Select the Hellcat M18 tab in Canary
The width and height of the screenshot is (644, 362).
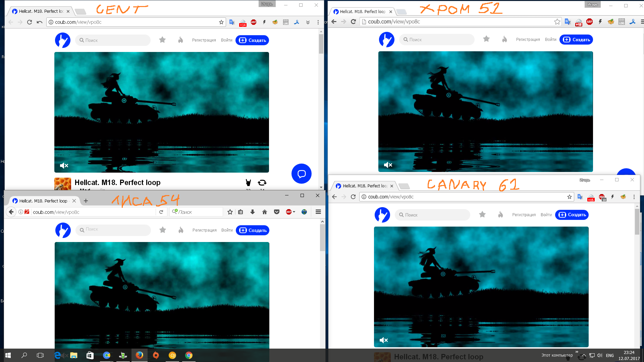364,186
